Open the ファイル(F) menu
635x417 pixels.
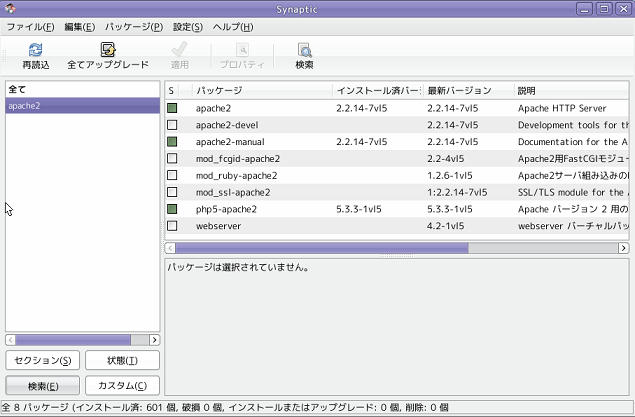(x=30, y=27)
